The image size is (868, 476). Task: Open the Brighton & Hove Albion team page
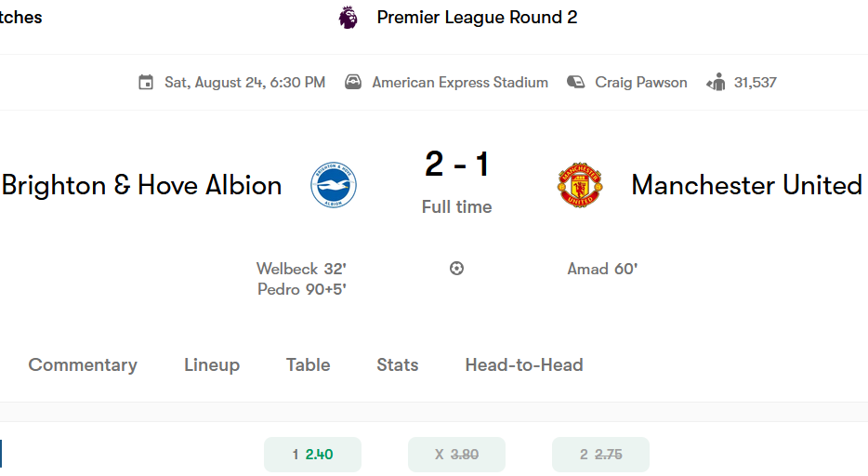coord(141,185)
